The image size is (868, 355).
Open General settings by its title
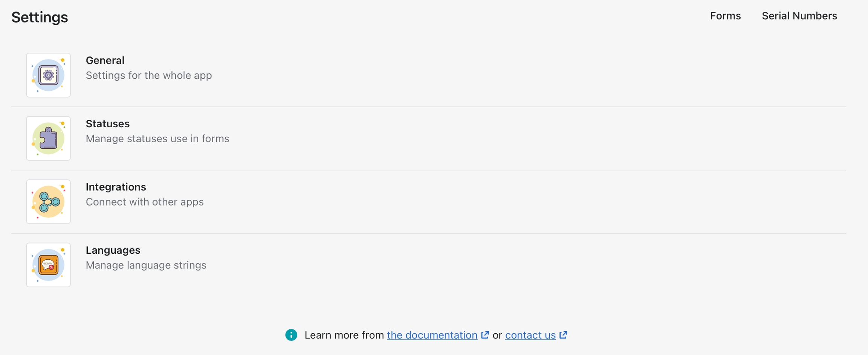tap(105, 60)
